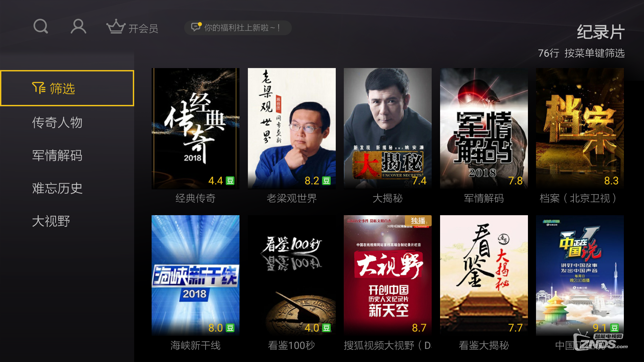Open the 军情解码 category
Screen dimensions: 644x362
point(57,155)
